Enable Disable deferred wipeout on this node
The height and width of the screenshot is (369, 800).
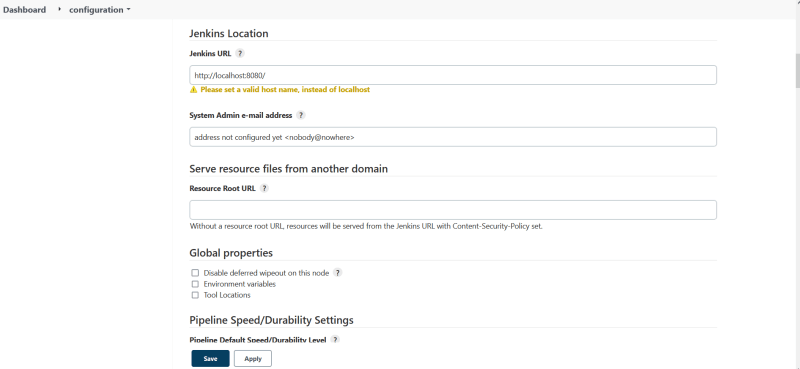(x=195, y=273)
